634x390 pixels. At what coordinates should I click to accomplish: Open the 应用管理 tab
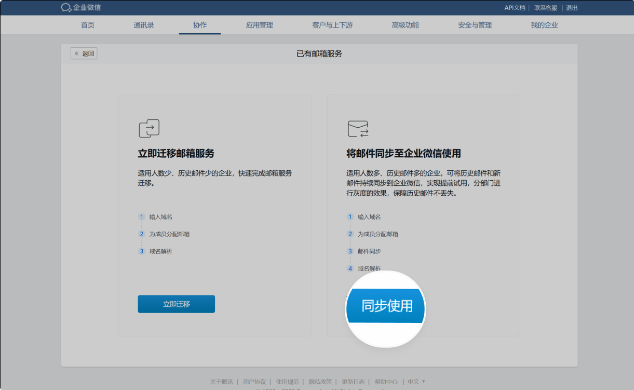(x=260, y=25)
